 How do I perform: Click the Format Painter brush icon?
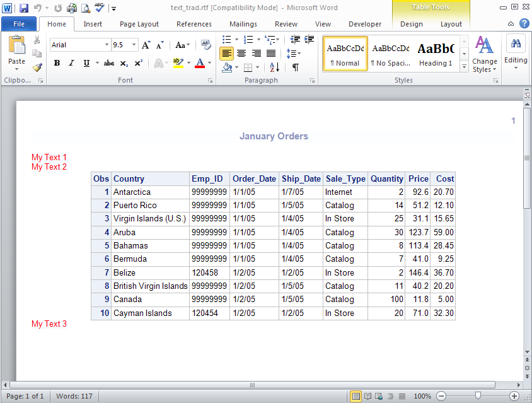(37, 67)
